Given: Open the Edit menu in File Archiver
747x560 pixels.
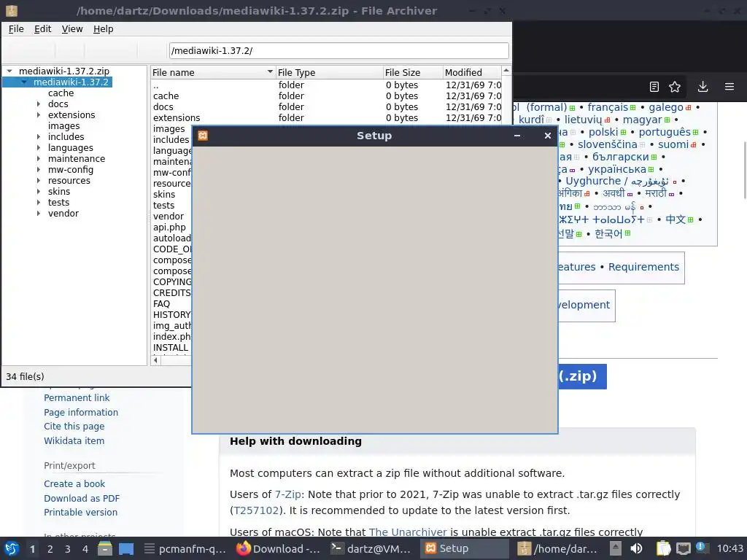Looking at the screenshot, I should 42,29.
